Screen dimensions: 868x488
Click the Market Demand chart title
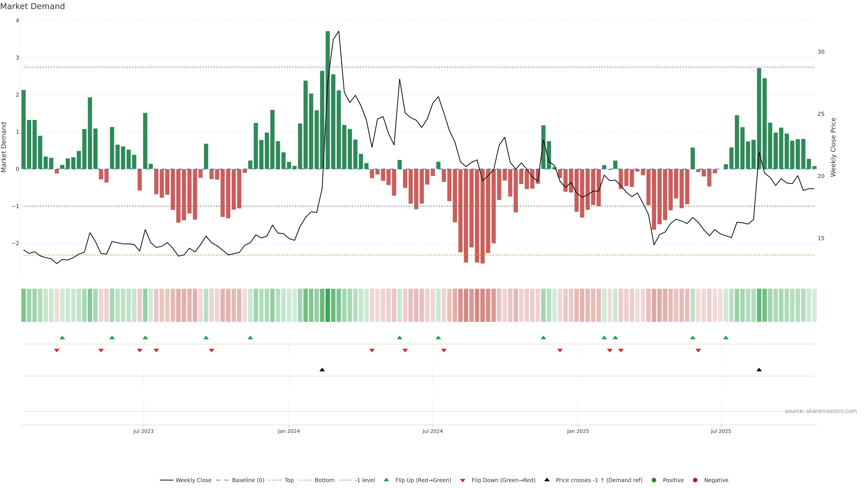click(x=32, y=6)
